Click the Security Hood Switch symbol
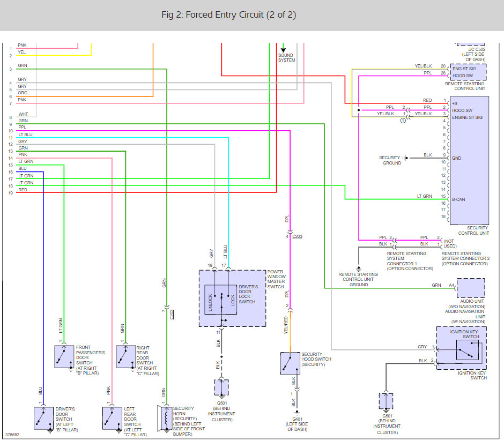This screenshot has width=504, height=448. 290,363
